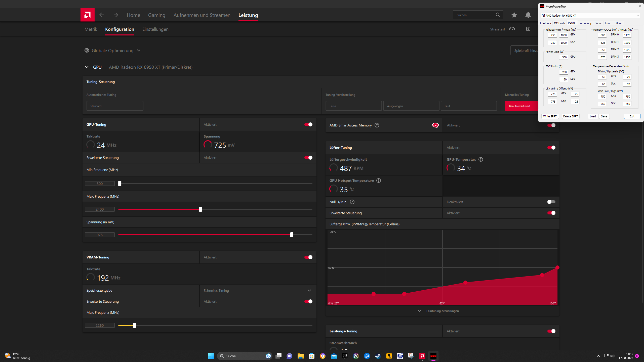Click the Max. Frequenz GPU slider handle
Viewport: 644px width, 362px height.
point(200,209)
